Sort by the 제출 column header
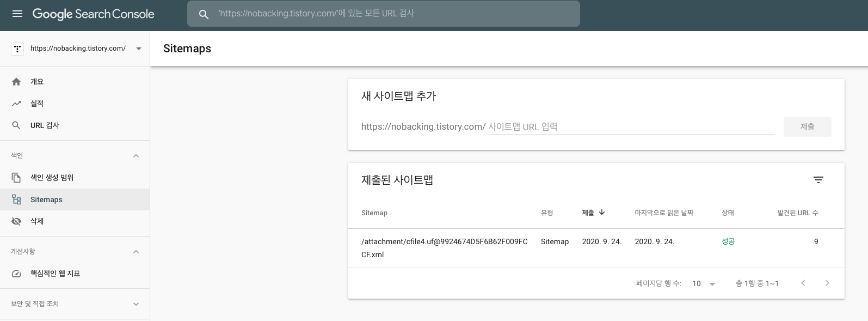The height and width of the screenshot is (321, 868). tap(588, 213)
